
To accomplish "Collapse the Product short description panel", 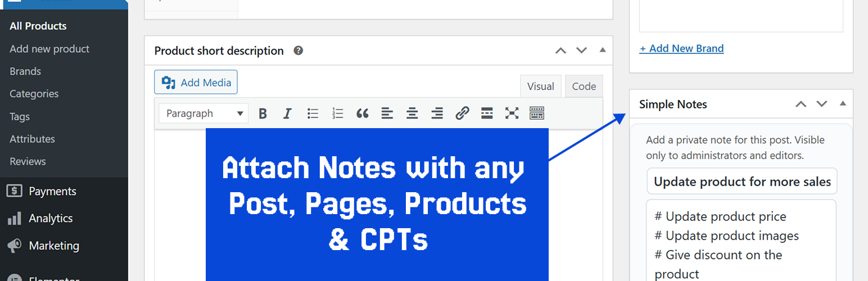I will (603, 50).
